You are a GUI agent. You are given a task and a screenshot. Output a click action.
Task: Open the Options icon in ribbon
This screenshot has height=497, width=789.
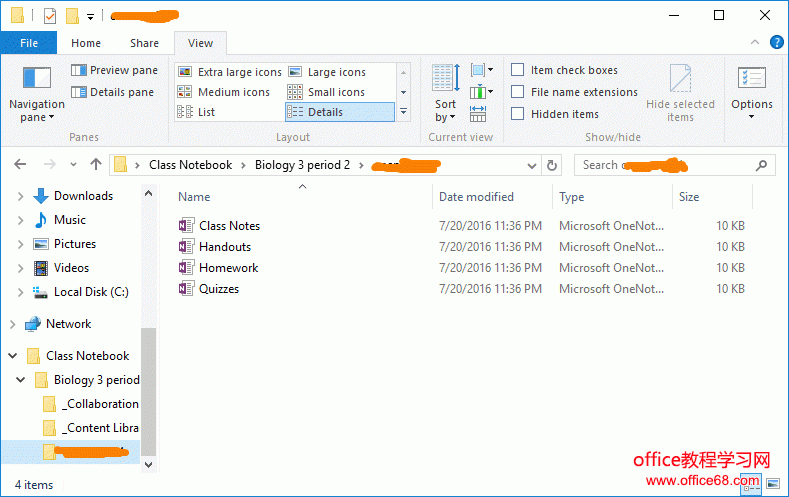pyautogui.click(x=751, y=80)
